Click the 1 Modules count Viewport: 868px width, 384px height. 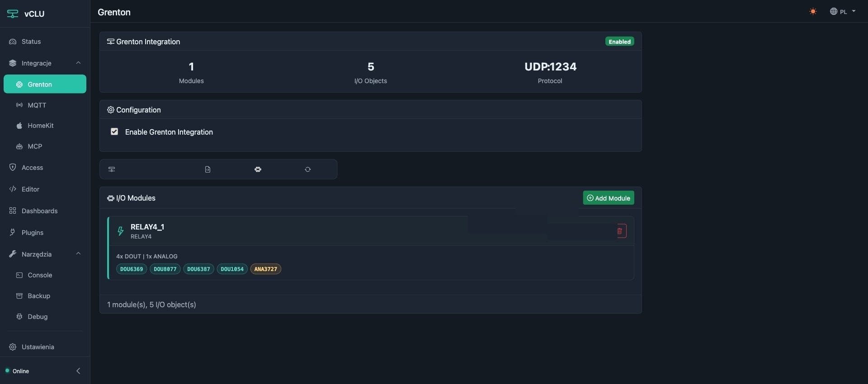191,66
